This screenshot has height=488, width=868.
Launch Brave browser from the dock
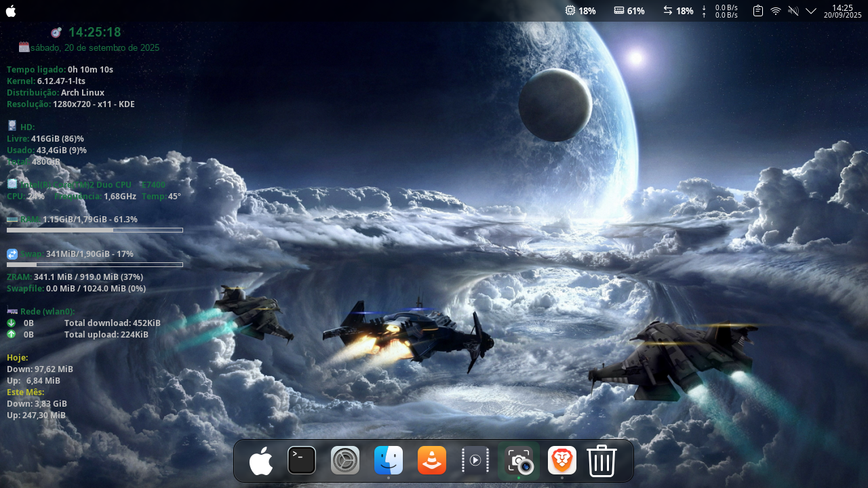[x=562, y=460]
